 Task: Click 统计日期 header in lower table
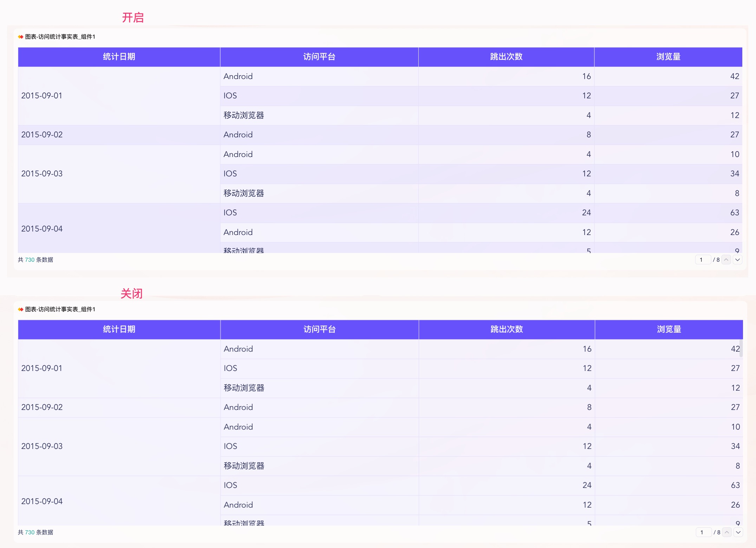pos(119,330)
